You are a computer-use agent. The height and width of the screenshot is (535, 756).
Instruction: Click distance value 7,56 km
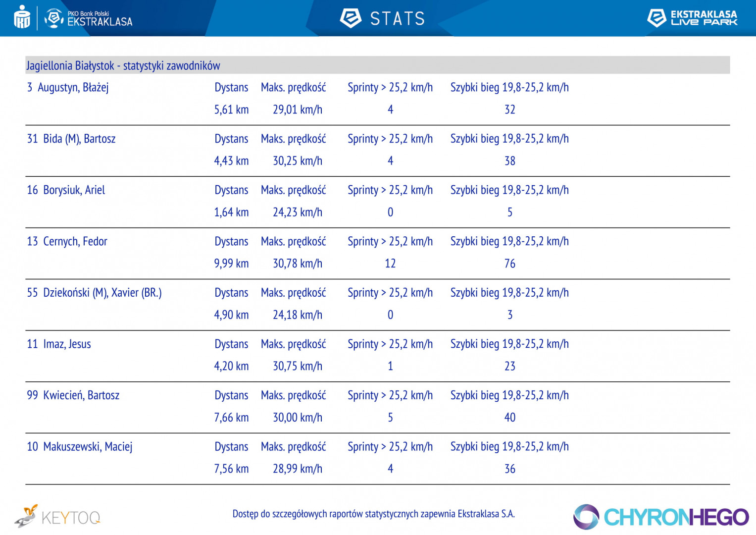click(231, 469)
